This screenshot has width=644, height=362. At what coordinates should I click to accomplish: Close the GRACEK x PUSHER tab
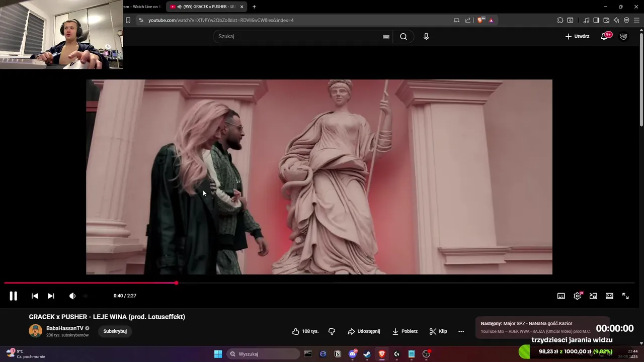point(242,7)
